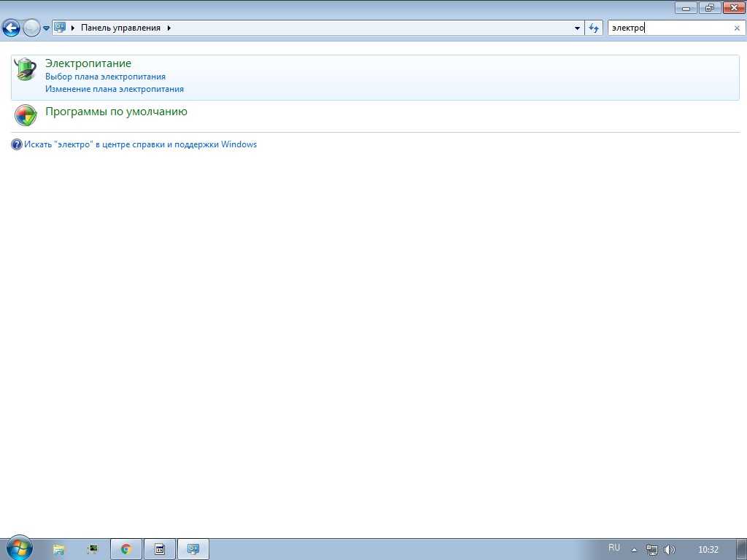Click the back navigation arrow
Image resolution: width=747 pixels, height=560 pixels.
[11, 28]
